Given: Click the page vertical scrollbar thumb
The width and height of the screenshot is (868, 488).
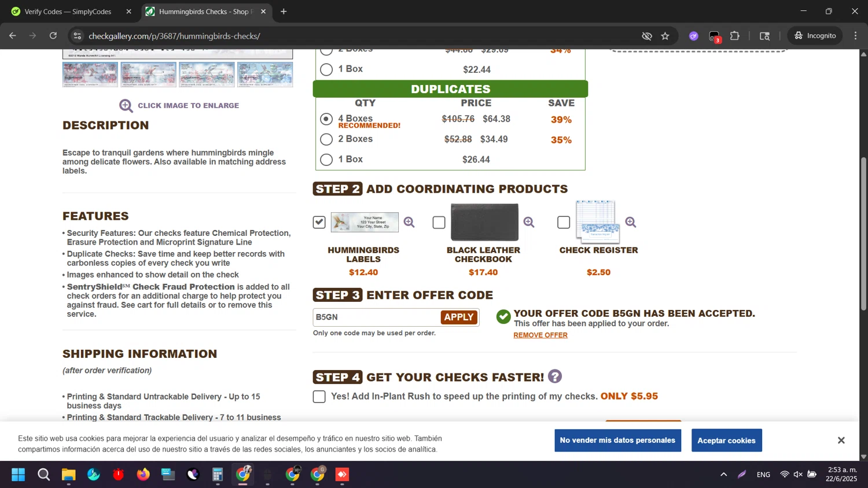Looking at the screenshot, I should [x=863, y=234].
